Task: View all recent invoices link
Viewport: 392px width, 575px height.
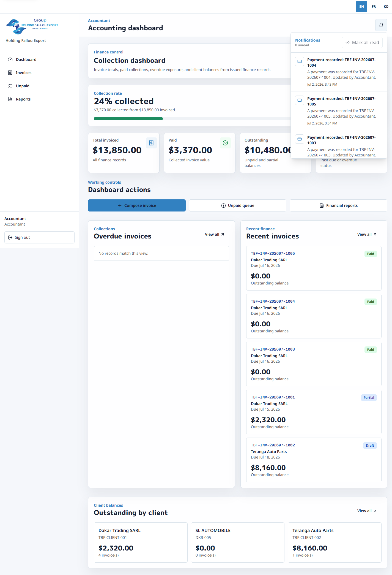Action: pos(367,234)
